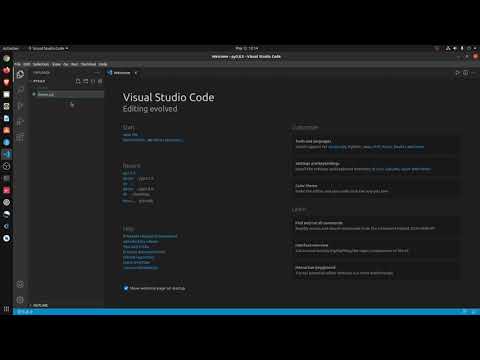480x360 pixels.
Task: Open the Visual Studio Code app menu dropdown
Action: pyautogui.click(x=48, y=48)
